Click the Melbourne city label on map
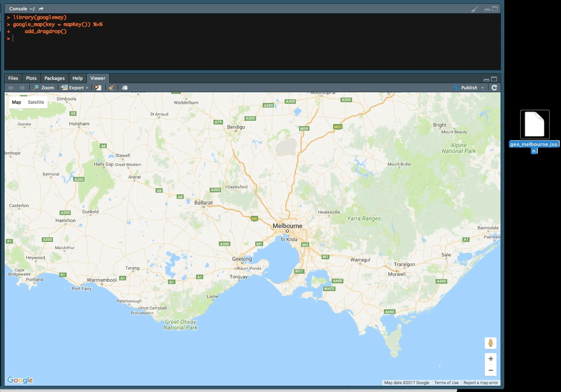The height and width of the screenshot is (392, 561). (287, 226)
